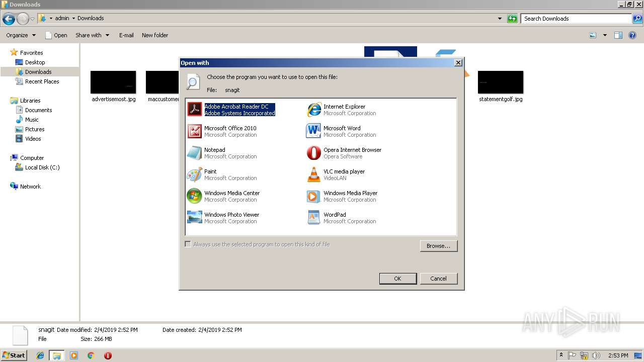Click Cancel in Open with dialog

point(438,279)
